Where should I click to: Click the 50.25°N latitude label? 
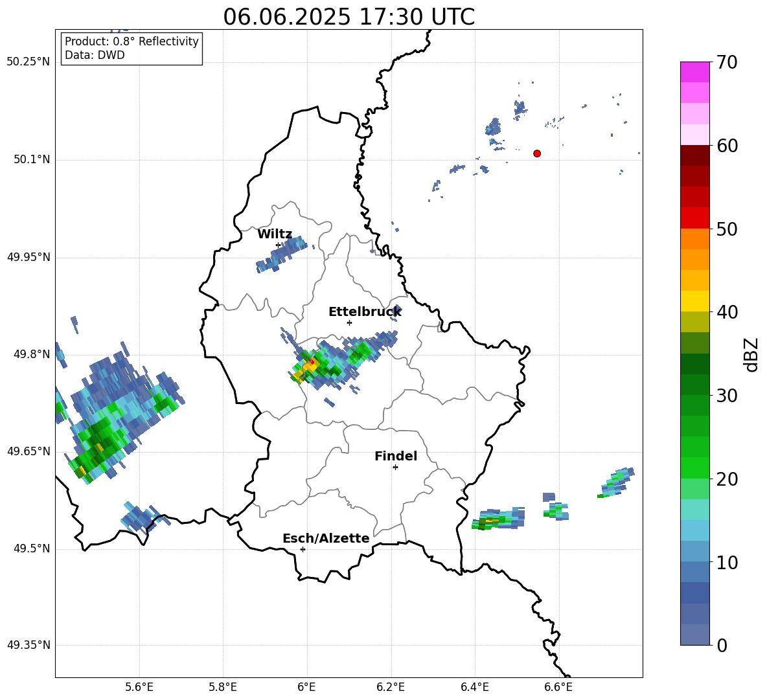click(29, 62)
